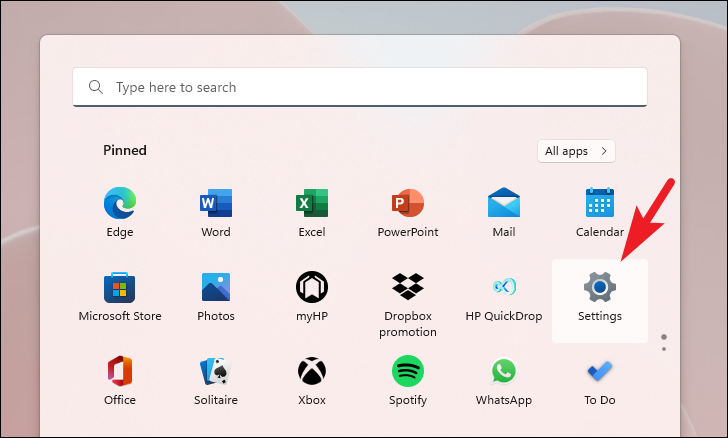728x438 pixels.
Task: Select the first pinned page indicator dot
Action: coord(664,337)
